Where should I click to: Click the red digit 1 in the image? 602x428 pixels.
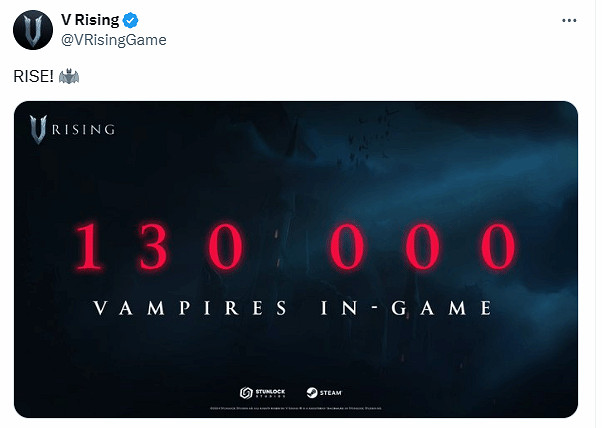click(87, 248)
